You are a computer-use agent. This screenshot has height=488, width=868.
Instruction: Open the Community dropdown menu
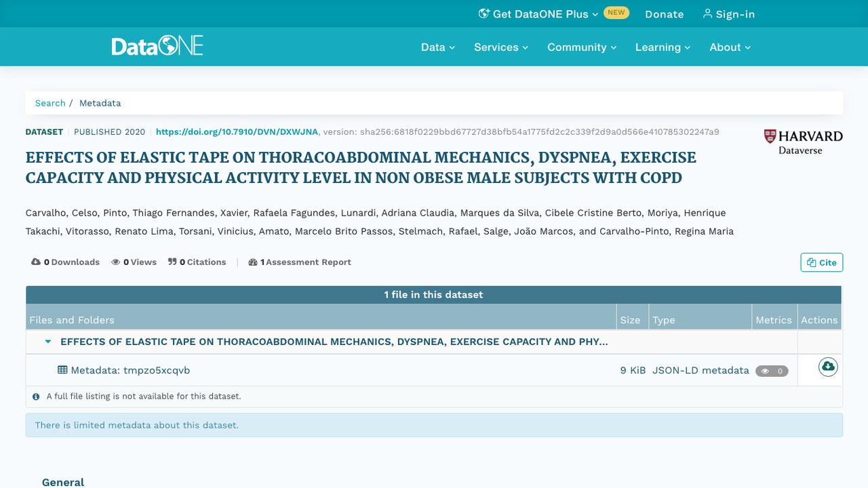coord(582,47)
